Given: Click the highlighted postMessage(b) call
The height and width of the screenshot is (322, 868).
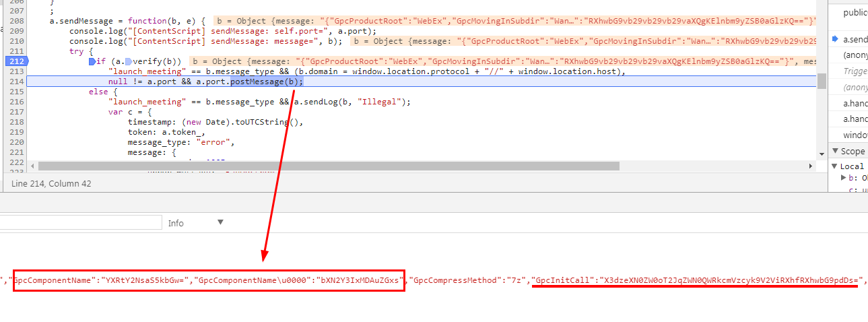Looking at the screenshot, I should pos(267,82).
